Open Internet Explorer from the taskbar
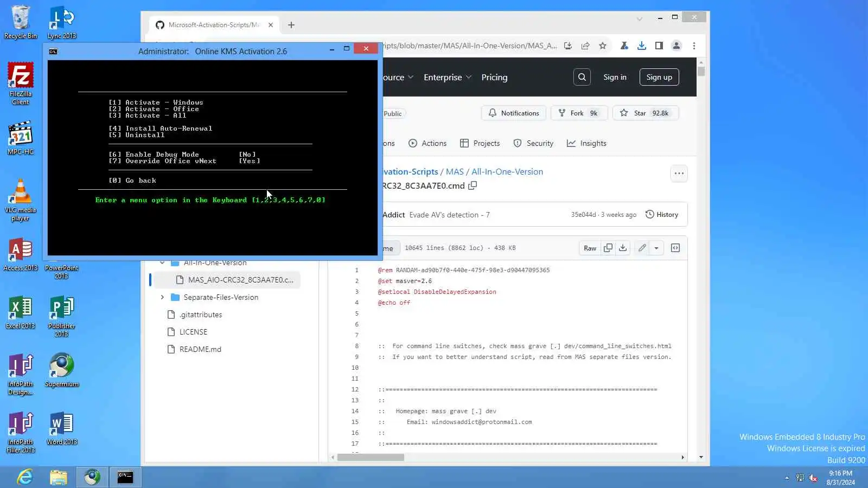 [25, 477]
